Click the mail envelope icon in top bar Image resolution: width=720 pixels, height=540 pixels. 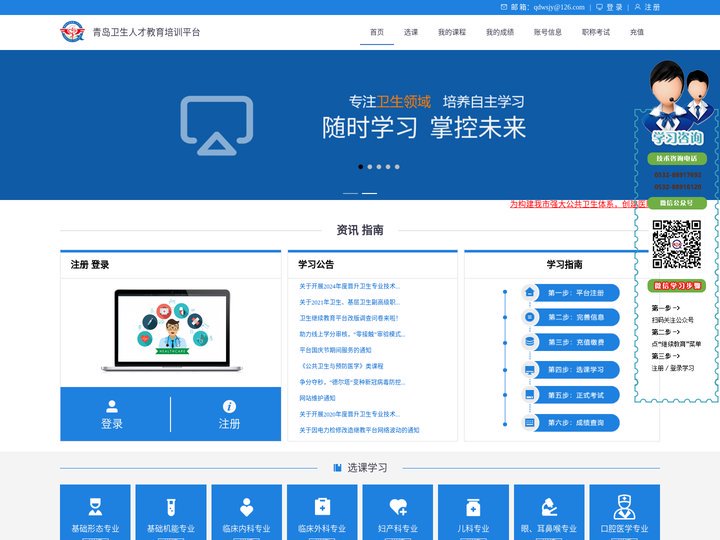(x=504, y=7)
